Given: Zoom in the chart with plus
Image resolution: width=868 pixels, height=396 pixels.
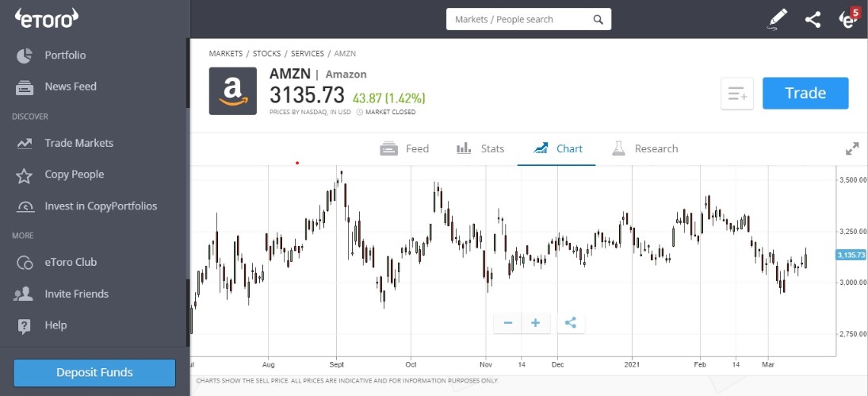Looking at the screenshot, I should point(535,323).
